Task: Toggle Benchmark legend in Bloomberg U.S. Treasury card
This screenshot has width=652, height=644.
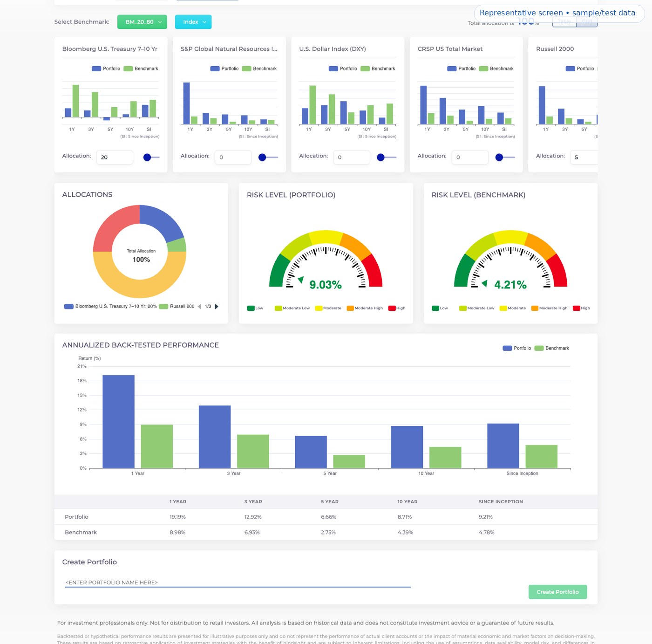Action: click(141, 69)
